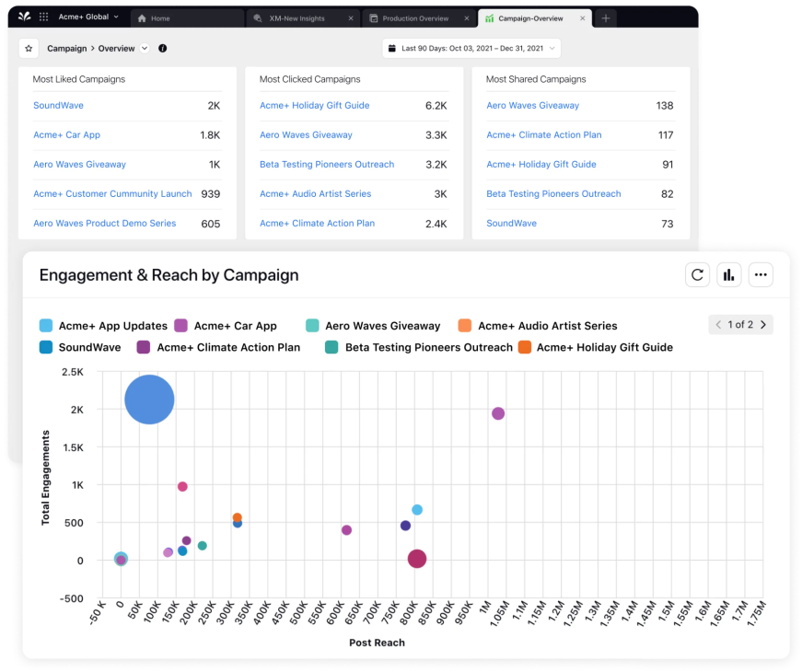Refresh the Engagement & Reach chart
Viewport: 802px width, 672px height.
click(697, 274)
